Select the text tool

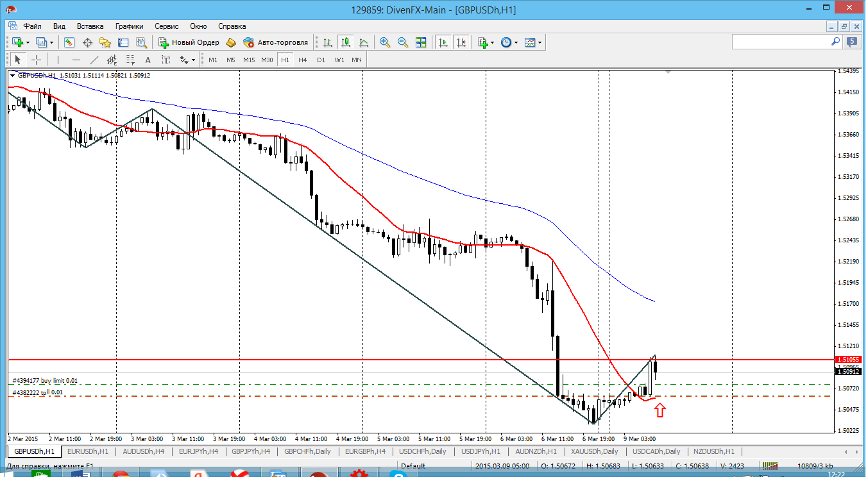148,60
